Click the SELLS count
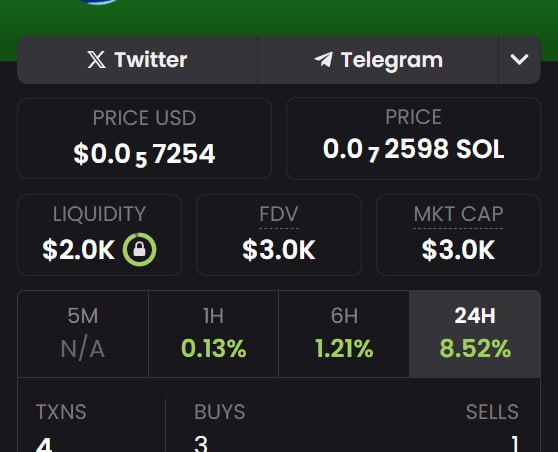Screen dimensions: 558x452 pos(514,444)
